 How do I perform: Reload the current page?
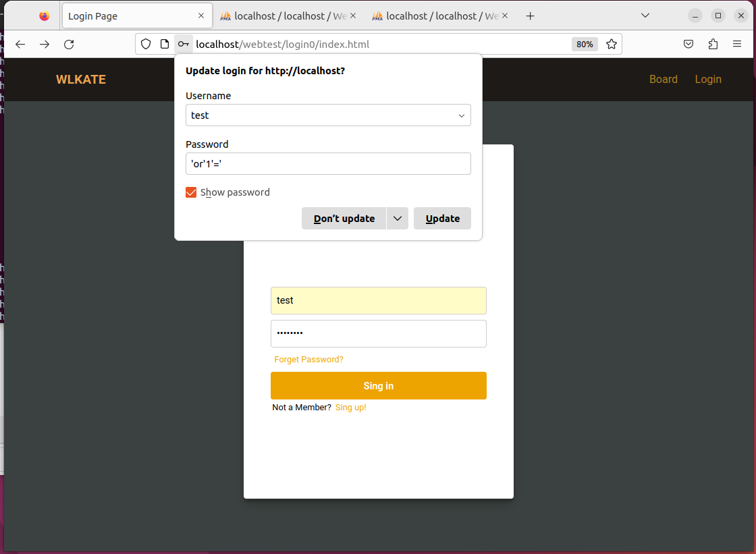click(x=69, y=45)
